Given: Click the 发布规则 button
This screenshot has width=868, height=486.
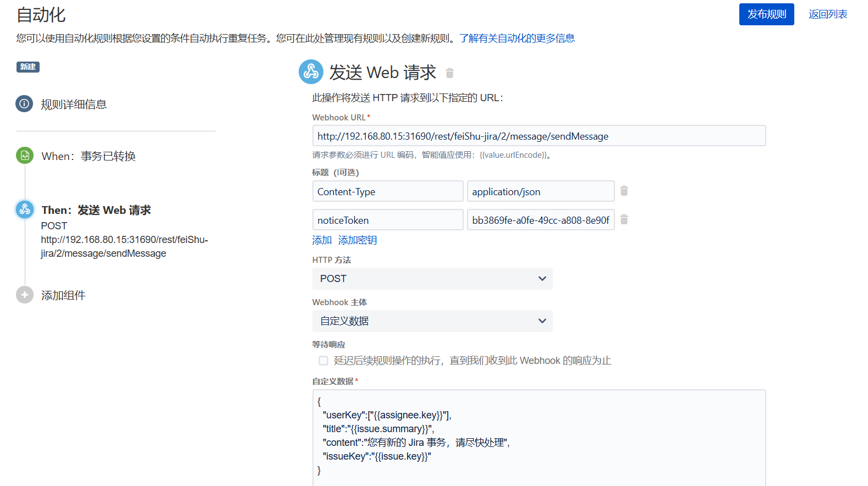Looking at the screenshot, I should tap(766, 14).
